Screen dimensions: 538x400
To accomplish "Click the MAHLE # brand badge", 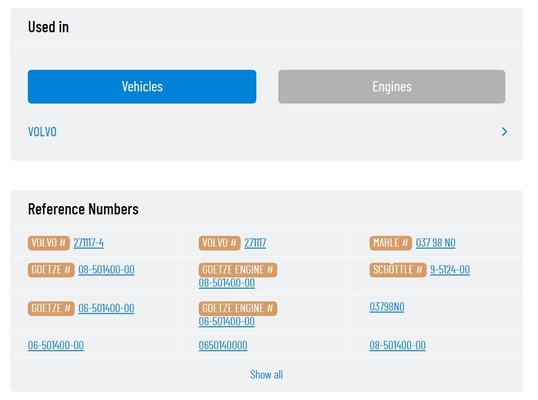I will pyautogui.click(x=390, y=243).
